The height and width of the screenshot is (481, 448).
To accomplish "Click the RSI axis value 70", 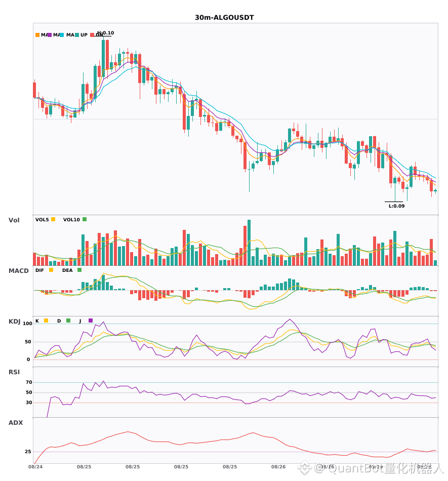I will click(29, 382).
